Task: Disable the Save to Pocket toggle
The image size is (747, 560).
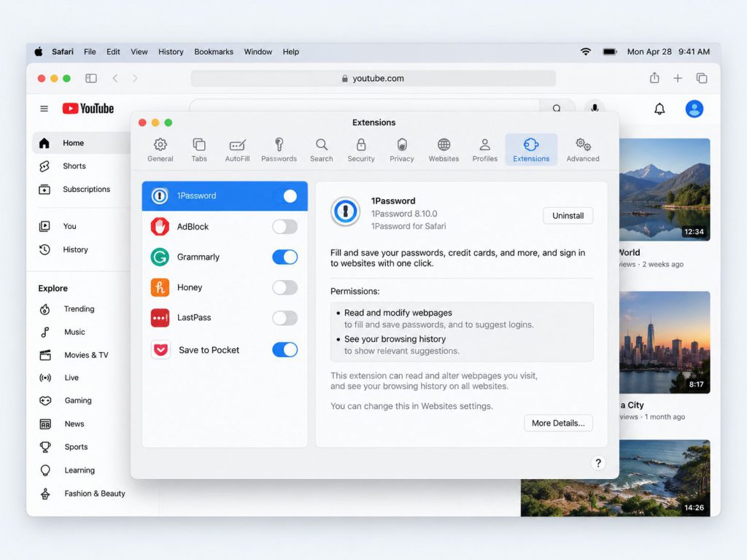Action: click(x=285, y=350)
